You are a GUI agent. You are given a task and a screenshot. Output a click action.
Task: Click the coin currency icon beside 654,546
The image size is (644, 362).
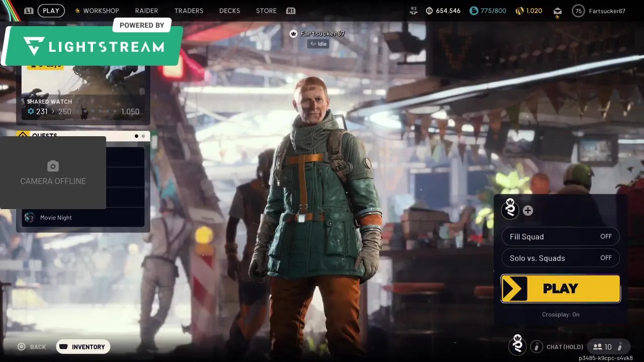click(429, 11)
